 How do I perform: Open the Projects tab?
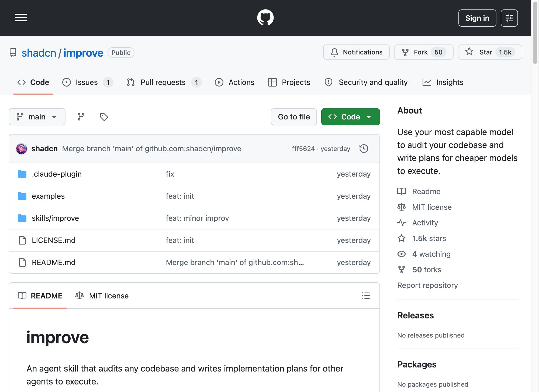click(289, 82)
